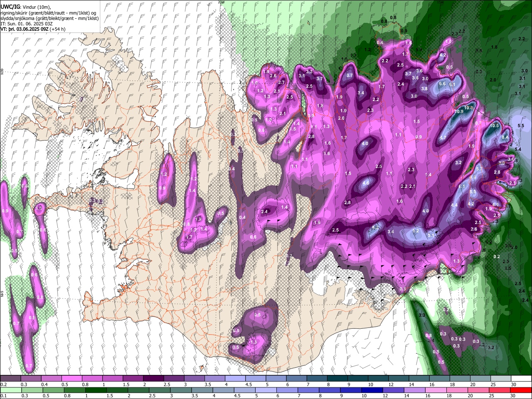Select upper legend swatch between 0.2 and 0.3
This screenshot has height=399, width=532.
(10, 379)
